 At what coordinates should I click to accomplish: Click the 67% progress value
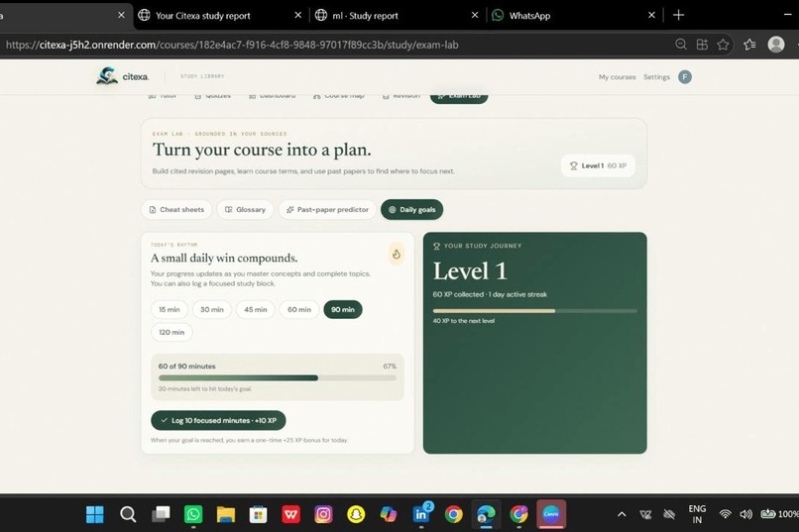390,367
